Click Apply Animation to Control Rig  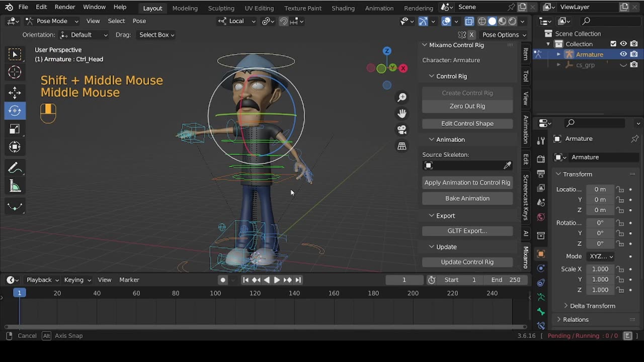[x=467, y=183]
